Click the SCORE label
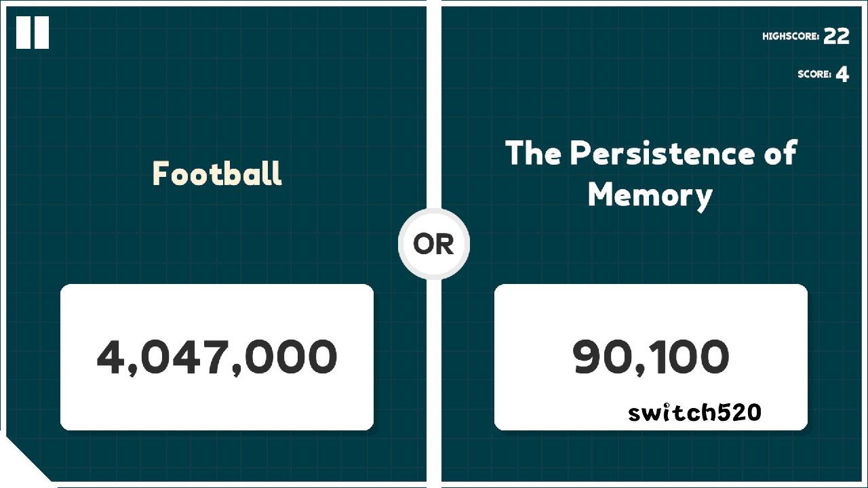The width and height of the screenshot is (868, 488). [814, 75]
